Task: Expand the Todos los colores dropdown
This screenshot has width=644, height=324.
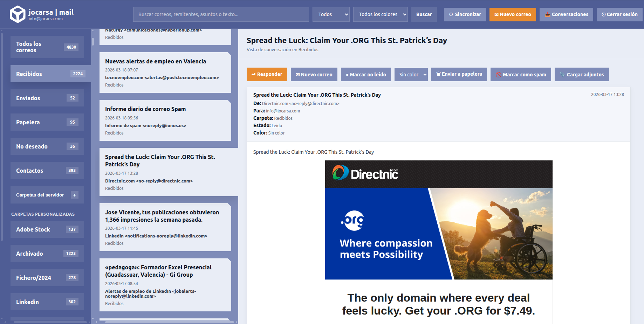Action: tap(380, 14)
